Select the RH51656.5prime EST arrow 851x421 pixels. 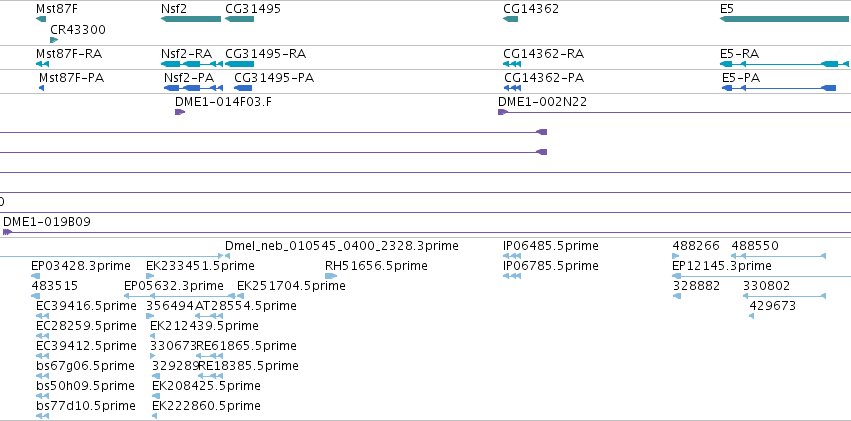pos(331,276)
